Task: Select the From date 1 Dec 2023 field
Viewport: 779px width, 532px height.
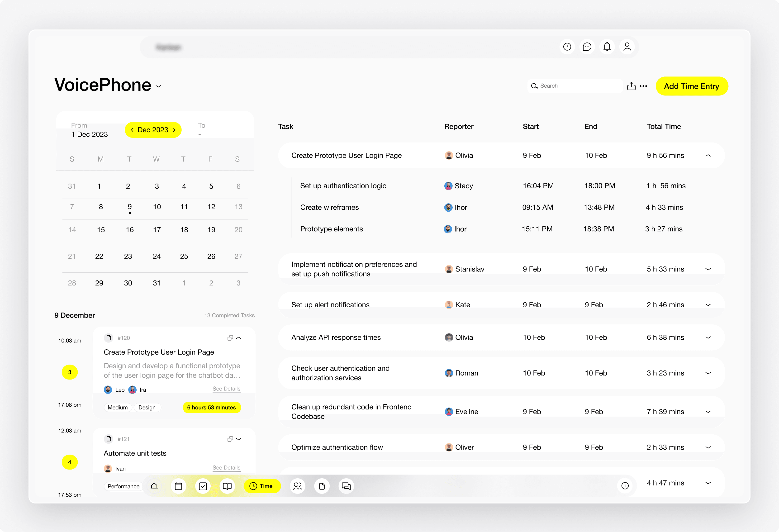Action: click(x=90, y=130)
